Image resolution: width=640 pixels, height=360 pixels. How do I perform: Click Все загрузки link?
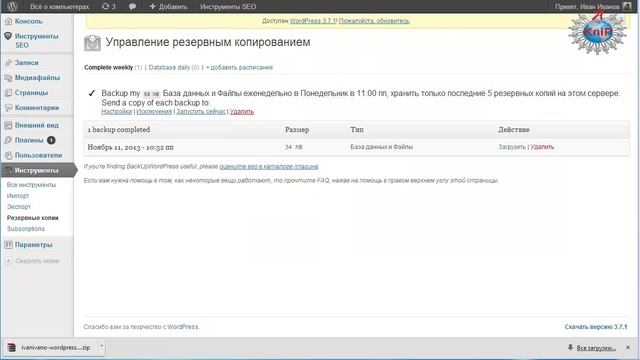tap(596, 348)
